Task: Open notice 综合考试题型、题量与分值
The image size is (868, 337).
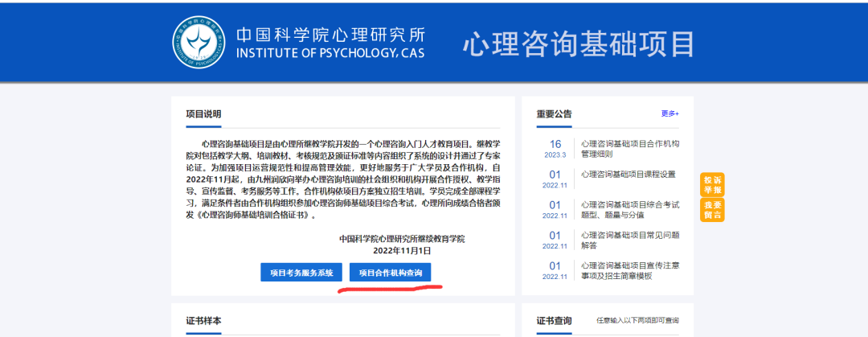Action: tap(631, 210)
